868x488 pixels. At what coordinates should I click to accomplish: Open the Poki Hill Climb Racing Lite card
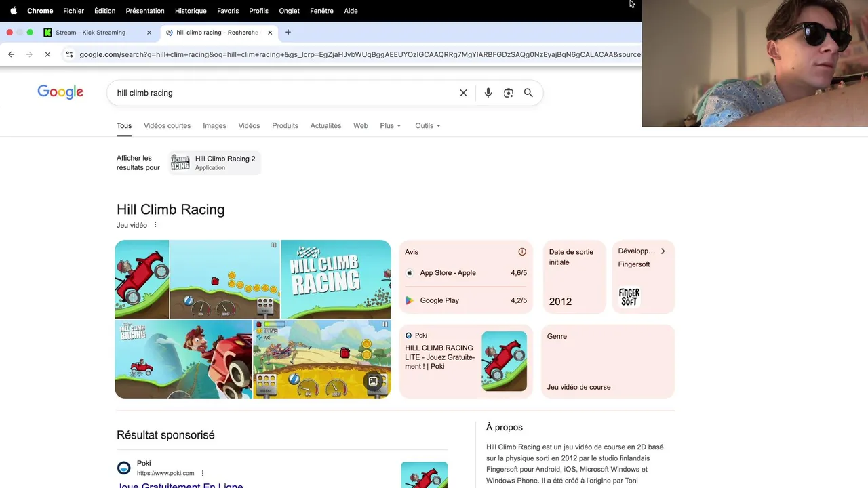tap(466, 361)
